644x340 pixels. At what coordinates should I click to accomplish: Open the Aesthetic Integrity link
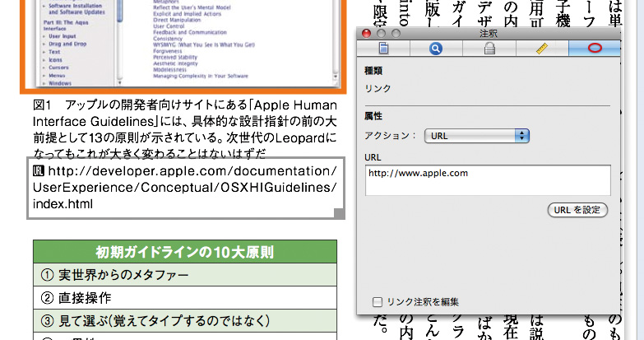tap(175, 63)
